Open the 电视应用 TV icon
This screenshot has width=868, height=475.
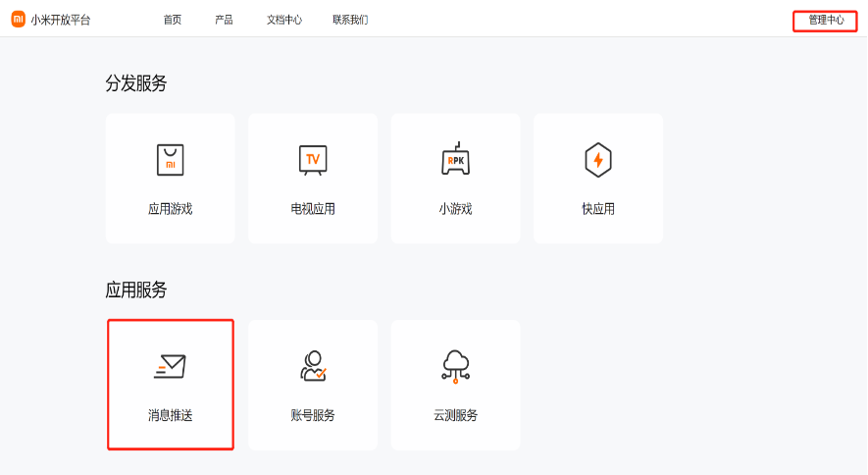click(x=313, y=160)
